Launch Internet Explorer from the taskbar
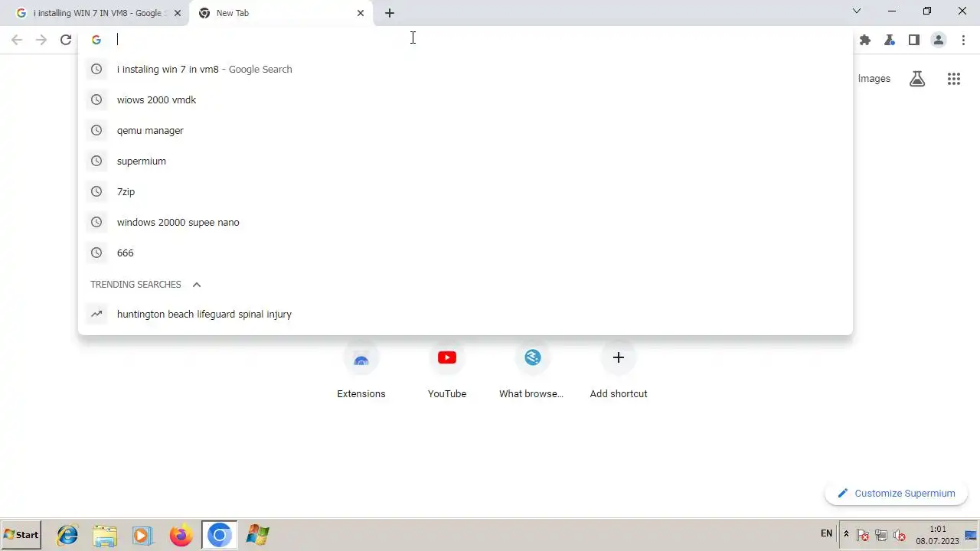Screen dimensions: 980x551 click(x=67, y=535)
